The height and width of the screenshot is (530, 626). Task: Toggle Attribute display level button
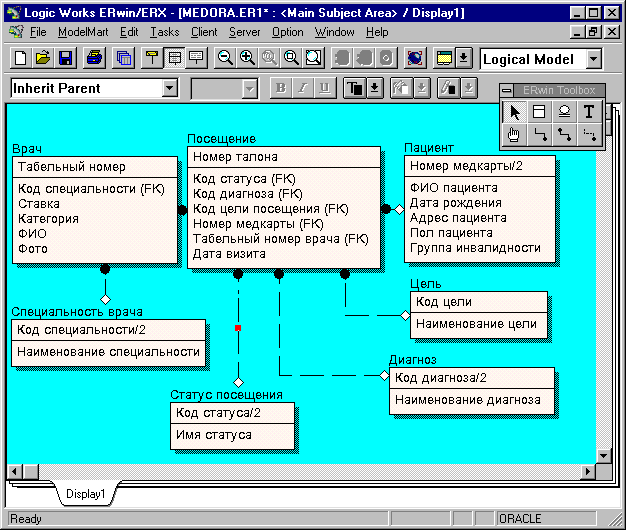(x=174, y=58)
